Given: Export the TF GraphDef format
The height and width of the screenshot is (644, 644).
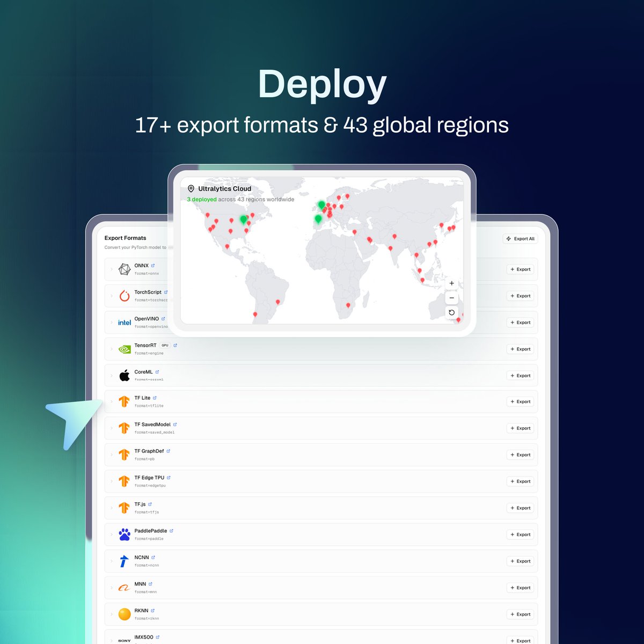Looking at the screenshot, I should click(521, 455).
